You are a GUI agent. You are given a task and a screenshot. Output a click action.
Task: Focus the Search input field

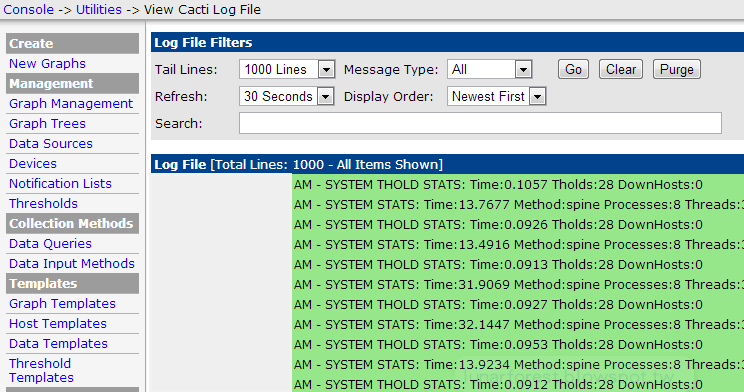click(480, 123)
